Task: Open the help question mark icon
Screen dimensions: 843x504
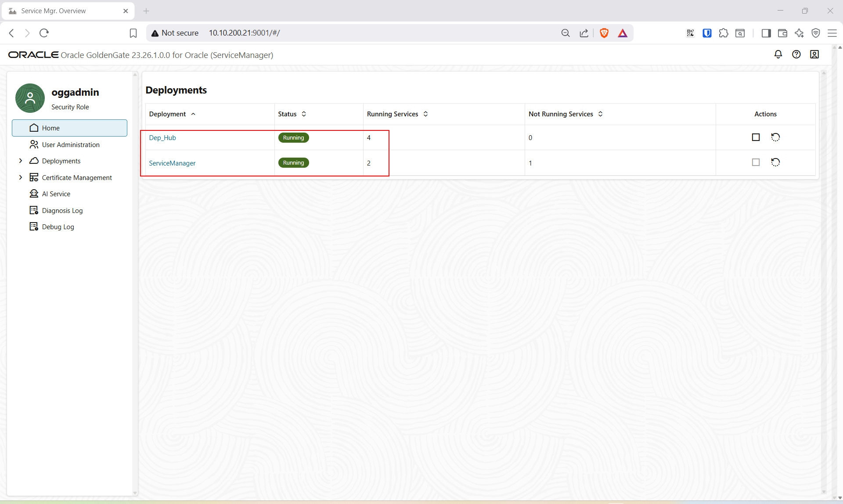Action: point(796,54)
